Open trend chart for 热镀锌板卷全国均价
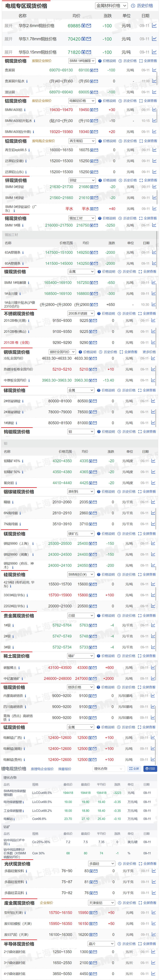Image resolution: width=160 pixels, height=980 pixels. (153, 369)
